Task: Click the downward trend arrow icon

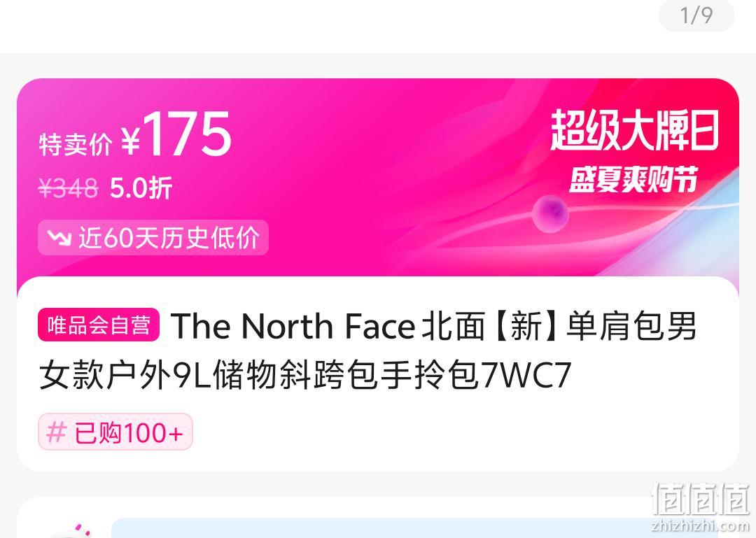Action: click(x=59, y=237)
